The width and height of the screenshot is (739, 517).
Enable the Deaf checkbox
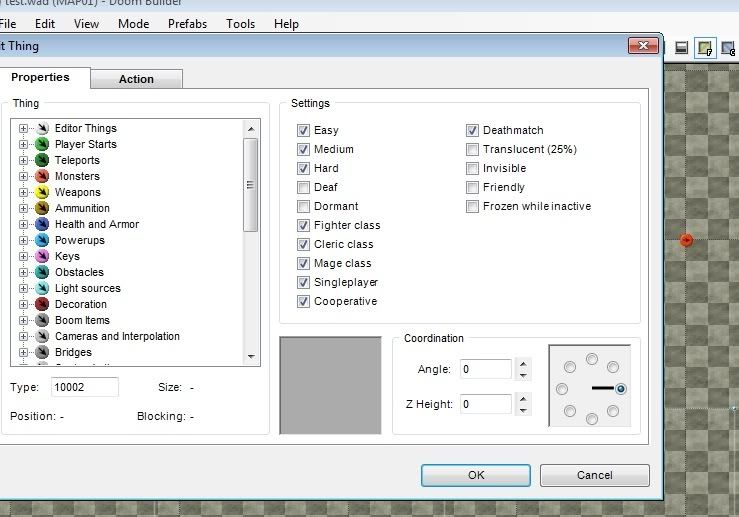pyautogui.click(x=304, y=187)
